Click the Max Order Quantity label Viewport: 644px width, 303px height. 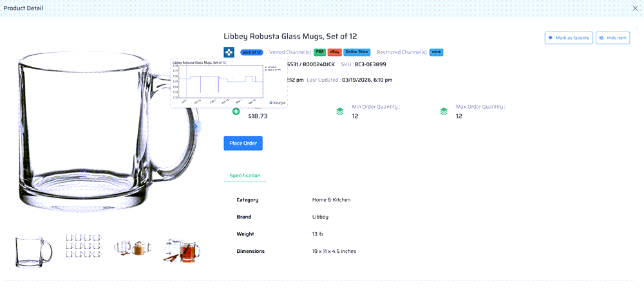pos(480,107)
